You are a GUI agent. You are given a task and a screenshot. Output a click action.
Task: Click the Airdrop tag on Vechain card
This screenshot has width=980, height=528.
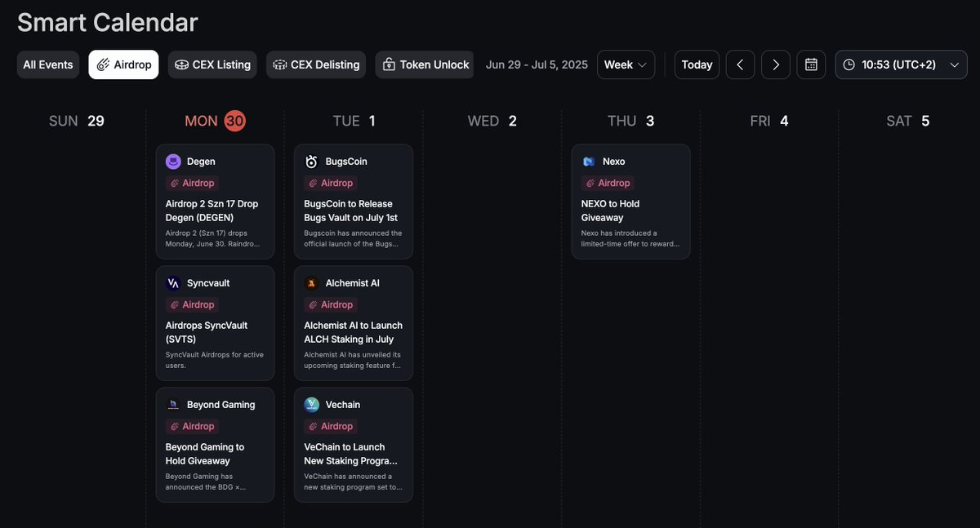click(331, 426)
